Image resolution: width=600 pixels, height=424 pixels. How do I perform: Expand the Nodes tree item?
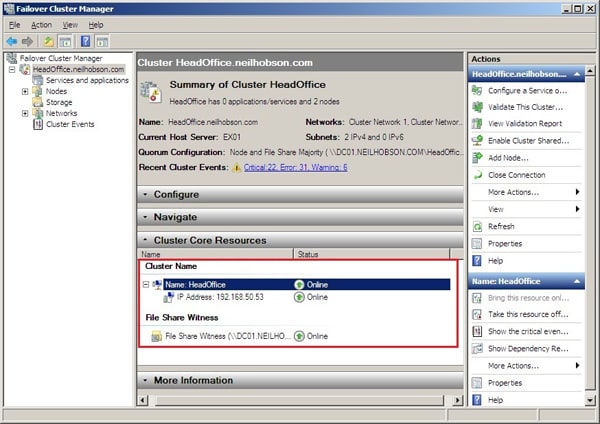coord(25,91)
